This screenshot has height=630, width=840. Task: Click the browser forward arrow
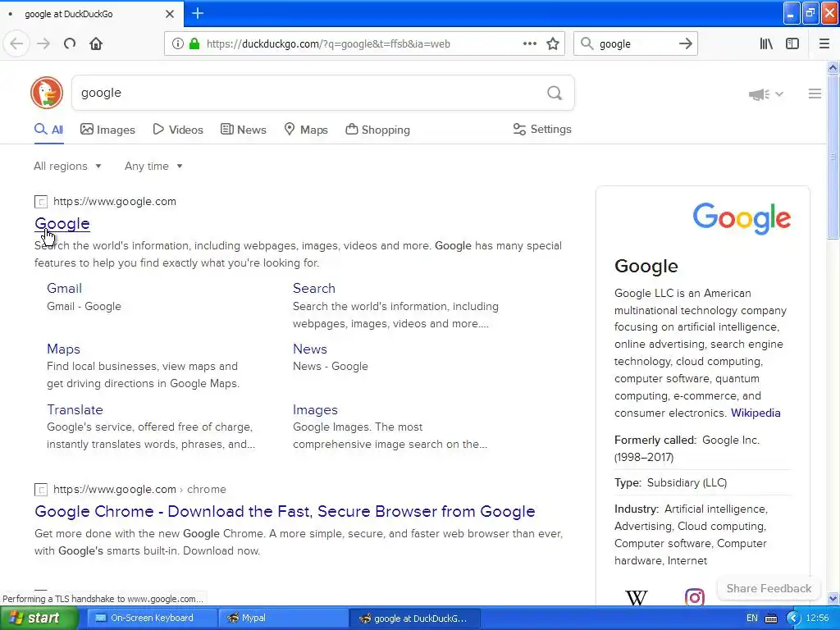pyautogui.click(x=43, y=44)
